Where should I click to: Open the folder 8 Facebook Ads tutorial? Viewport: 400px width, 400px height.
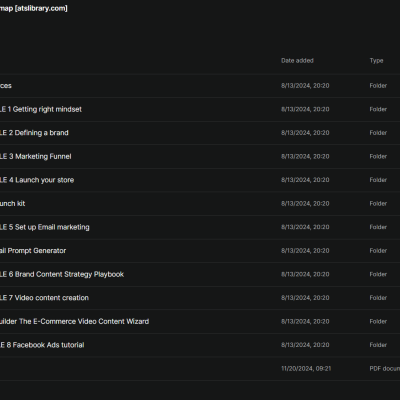tap(42, 345)
